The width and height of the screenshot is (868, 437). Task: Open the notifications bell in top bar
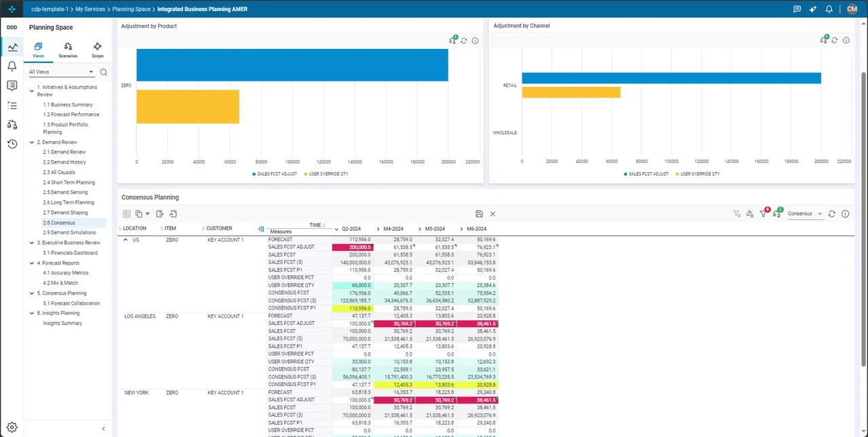829,9
